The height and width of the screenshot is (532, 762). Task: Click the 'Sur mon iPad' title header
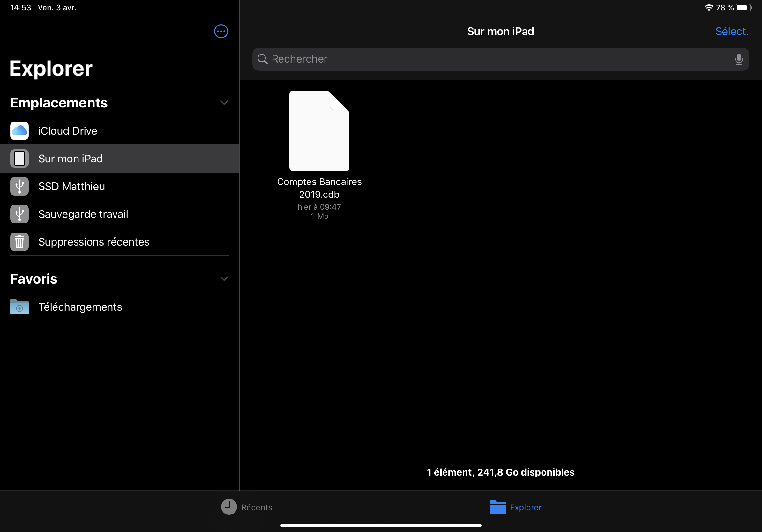[500, 32]
